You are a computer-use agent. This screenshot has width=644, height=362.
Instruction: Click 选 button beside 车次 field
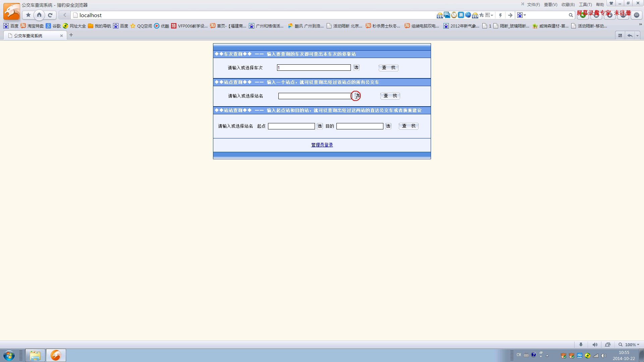click(x=356, y=67)
